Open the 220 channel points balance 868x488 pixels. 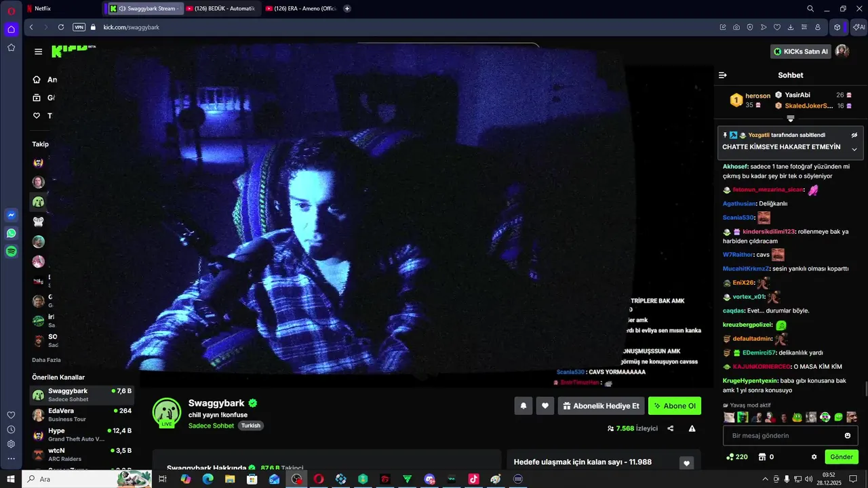click(x=736, y=457)
